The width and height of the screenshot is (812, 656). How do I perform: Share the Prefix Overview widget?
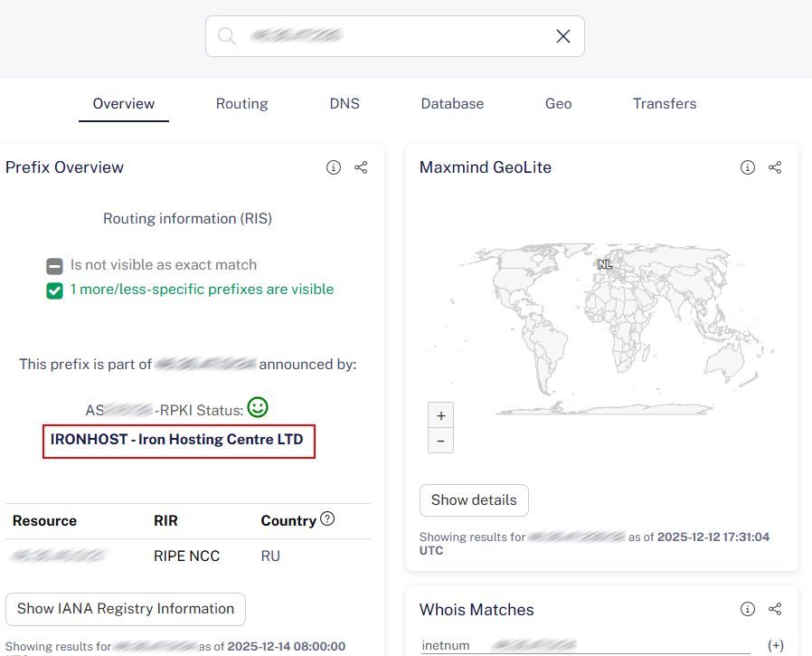pyautogui.click(x=361, y=167)
